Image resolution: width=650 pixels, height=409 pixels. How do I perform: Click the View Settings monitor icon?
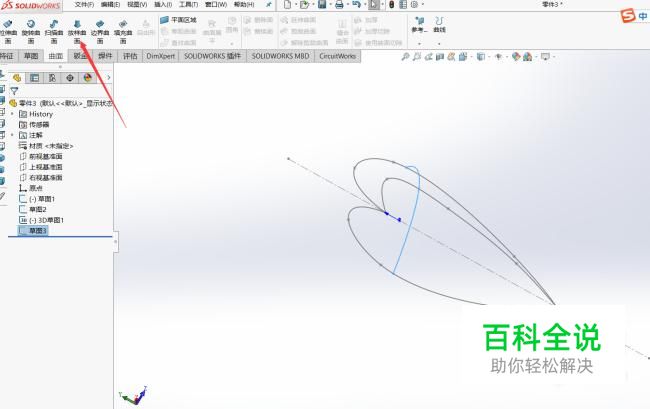545,56
